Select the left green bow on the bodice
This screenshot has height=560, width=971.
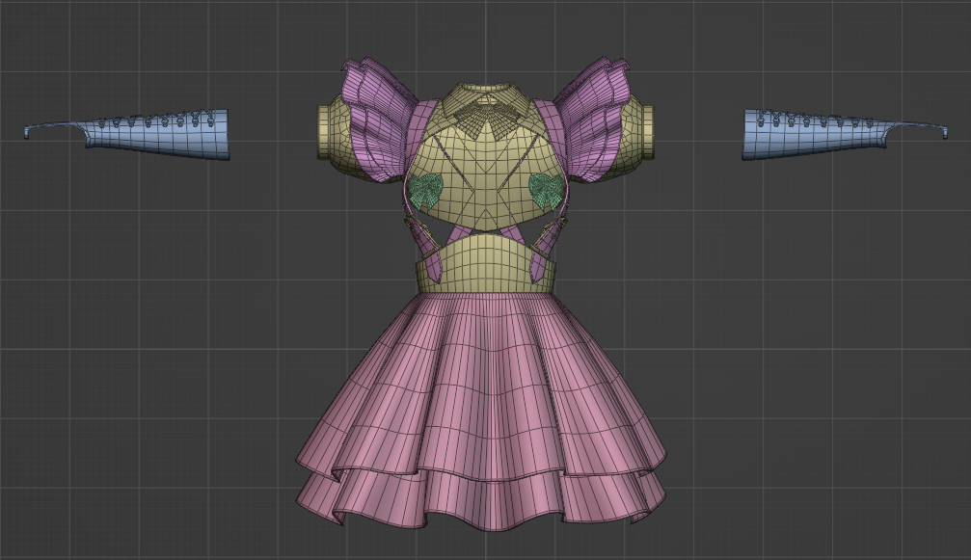[x=425, y=191]
